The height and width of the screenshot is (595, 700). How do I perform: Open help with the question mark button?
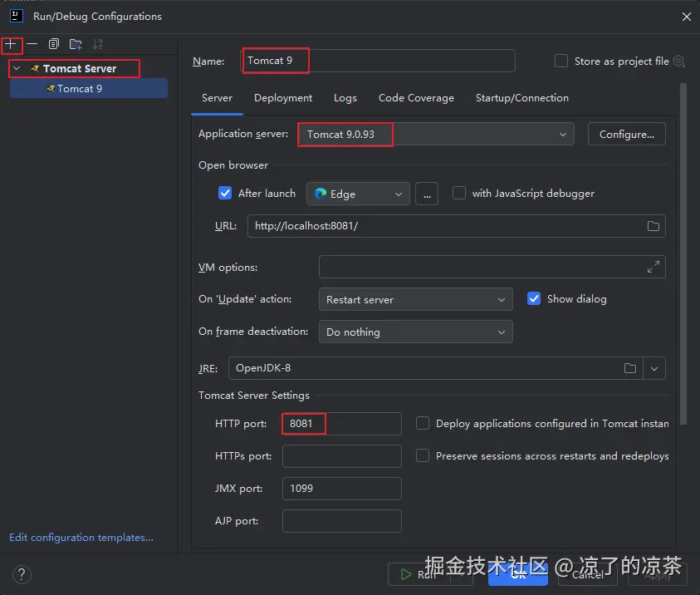pos(22,574)
